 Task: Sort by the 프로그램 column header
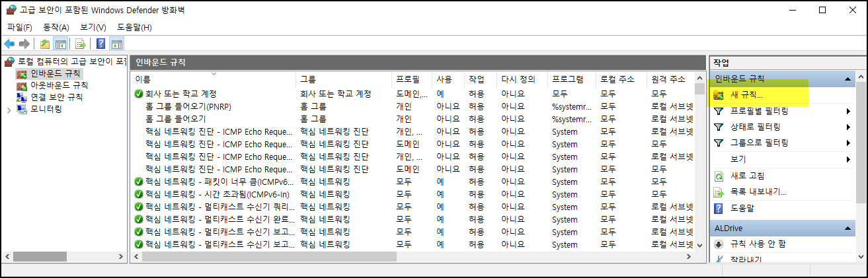pyautogui.click(x=572, y=79)
